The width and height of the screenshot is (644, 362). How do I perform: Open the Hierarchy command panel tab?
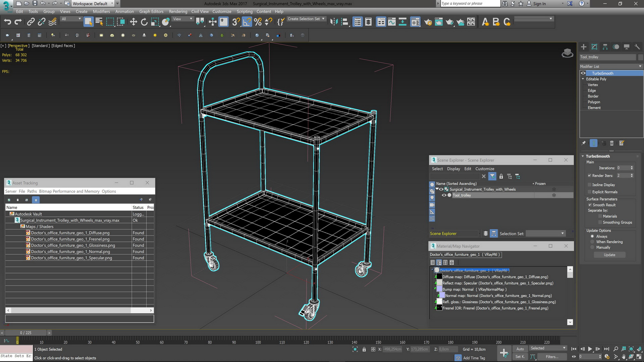pos(605,47)
